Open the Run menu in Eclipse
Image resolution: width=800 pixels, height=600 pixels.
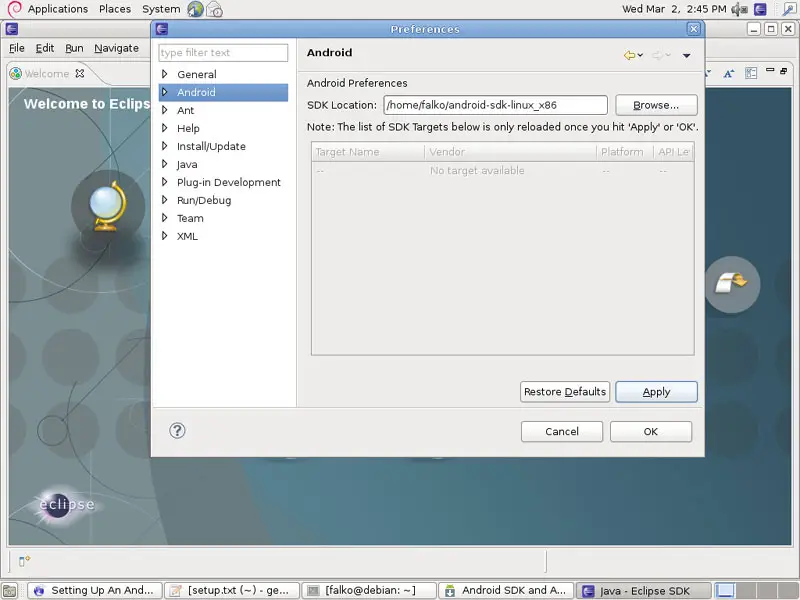click(74, 48)
